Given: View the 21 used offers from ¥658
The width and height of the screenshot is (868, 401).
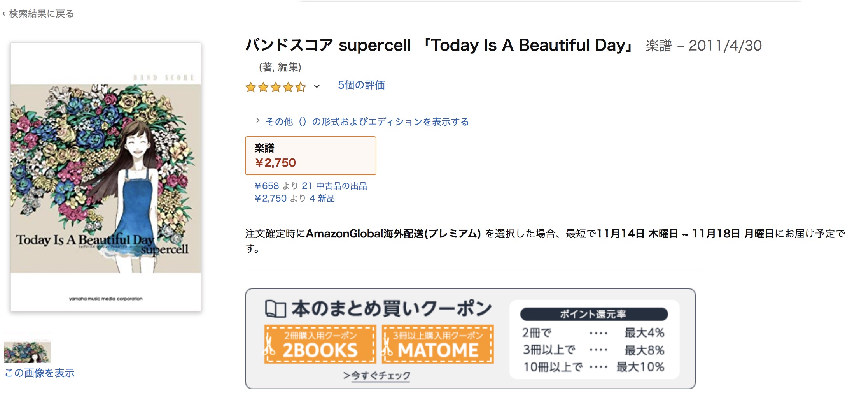Looking at the screenshot, I should tap(311, 186).
